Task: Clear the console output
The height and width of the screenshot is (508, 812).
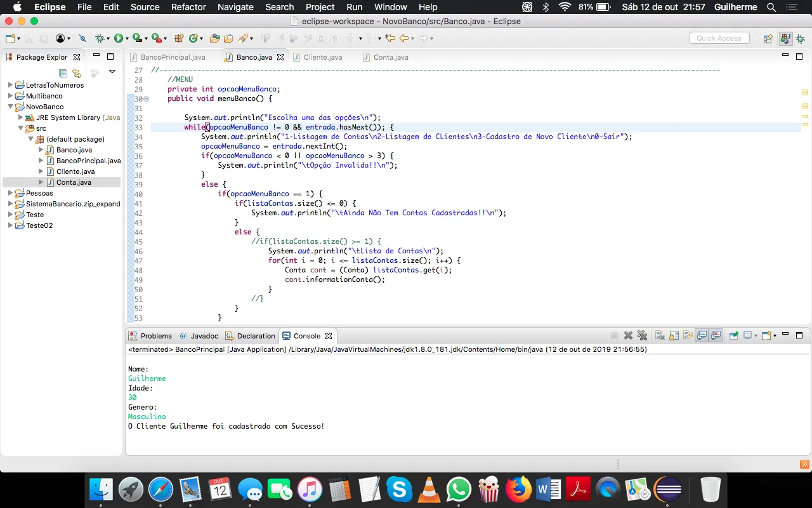Action: 660,336
